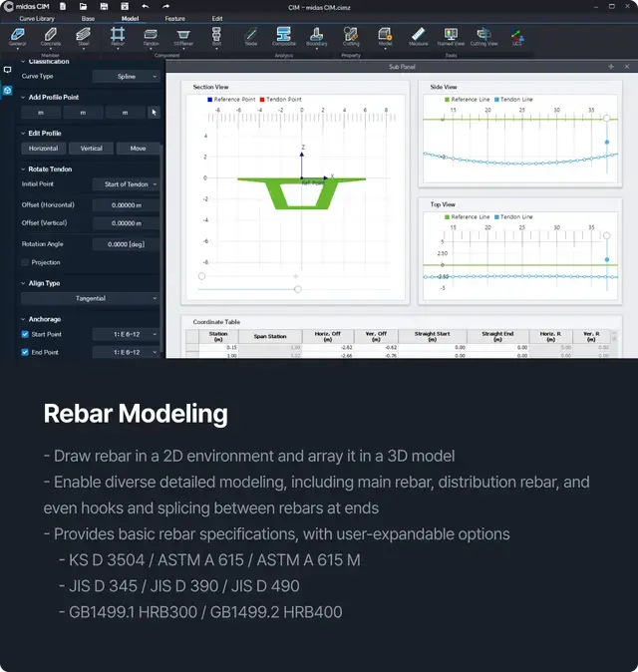This screenshot has width=638, height=672.
Task: Expand the Initial Point dropdown
Action: click(x=126, y=184)
